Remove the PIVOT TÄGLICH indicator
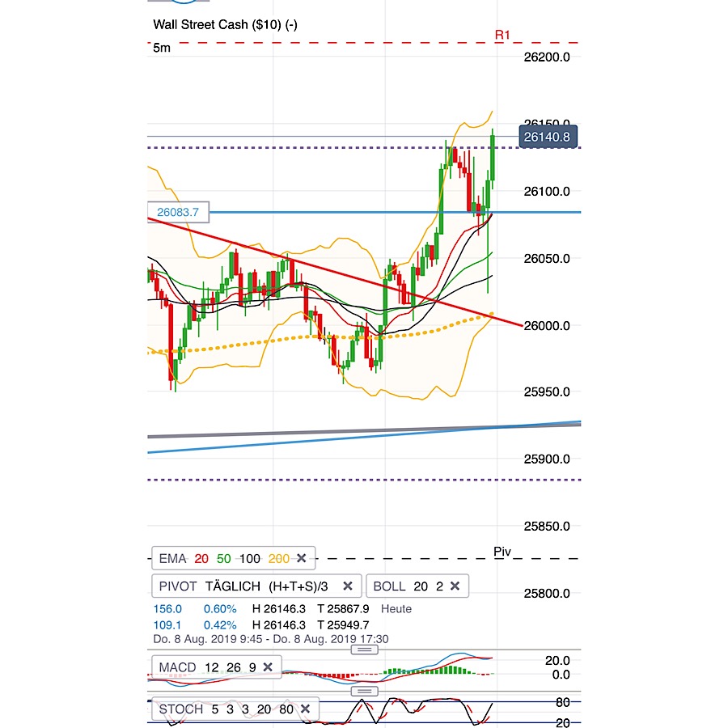The height and width of the screenshot is (728, 728). pyautogui.click(x=347, y=586)
